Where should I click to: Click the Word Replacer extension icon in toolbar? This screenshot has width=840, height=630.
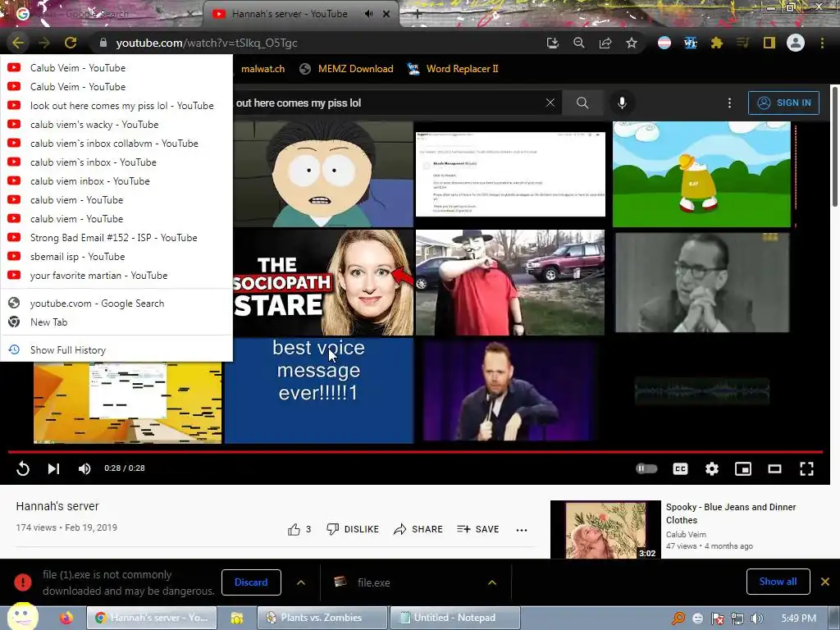(x=691, y=43)
